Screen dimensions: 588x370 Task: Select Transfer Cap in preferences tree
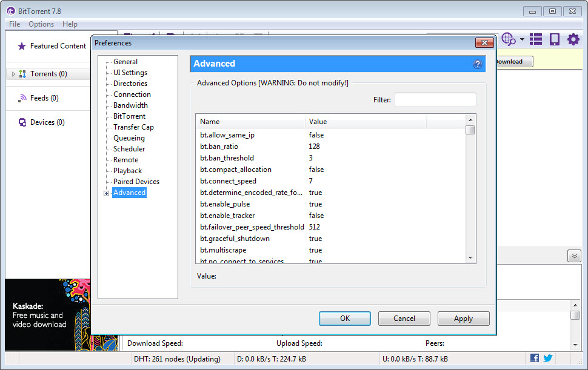(133, 127)
